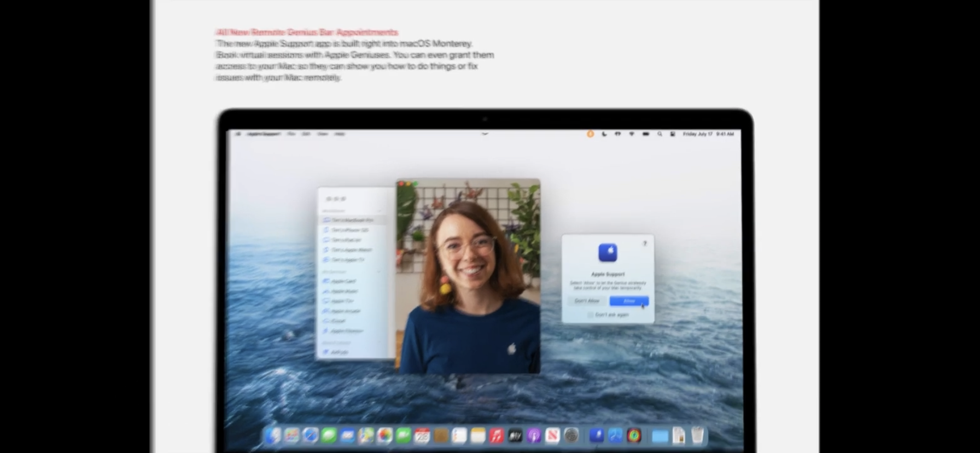Launch Launchpad from the Dock
980x453 pixels.
pos(291,435)
